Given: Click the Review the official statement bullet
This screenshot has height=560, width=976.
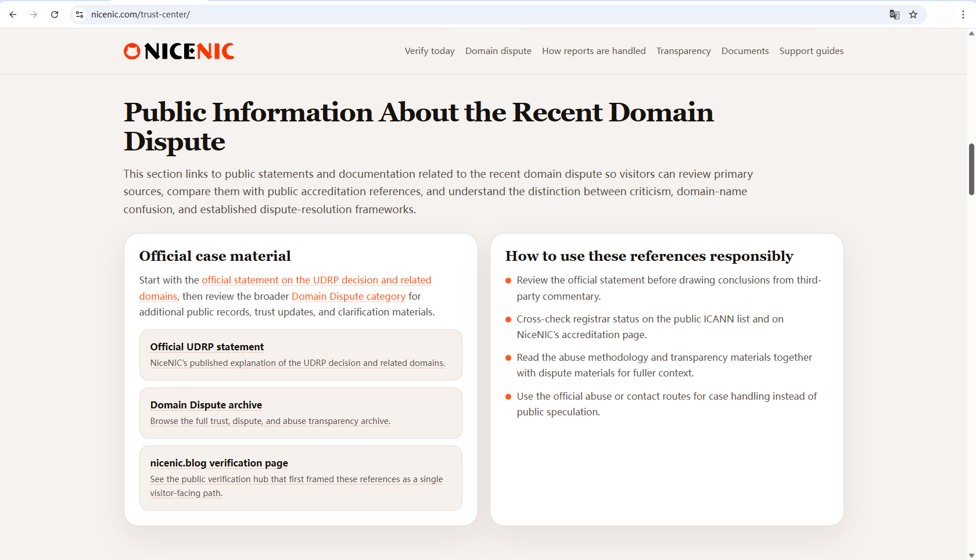Looking at the screenshot, I should point(669,288).
